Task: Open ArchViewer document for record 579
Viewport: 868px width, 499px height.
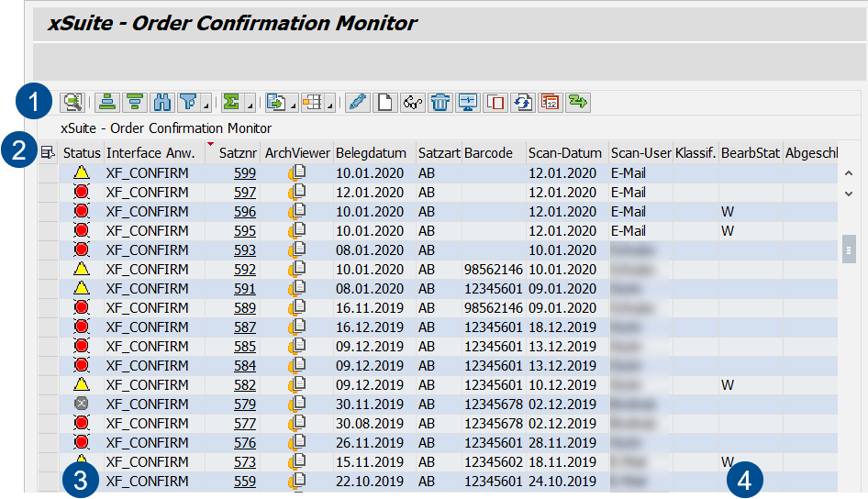Action: [297, 405]
